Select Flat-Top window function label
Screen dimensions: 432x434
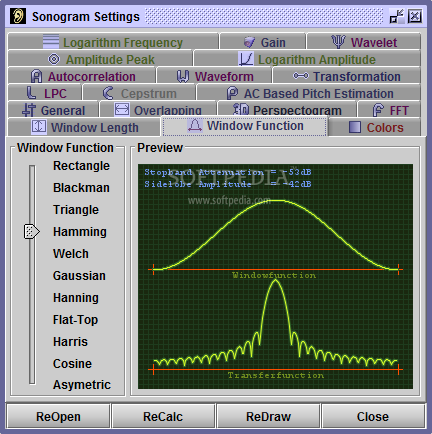(75, 320)
